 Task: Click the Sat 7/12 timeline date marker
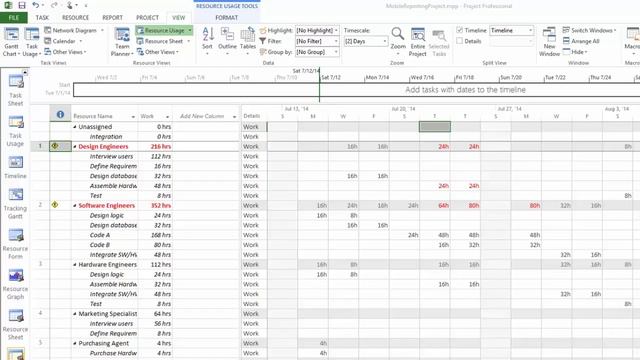(331, 77)
